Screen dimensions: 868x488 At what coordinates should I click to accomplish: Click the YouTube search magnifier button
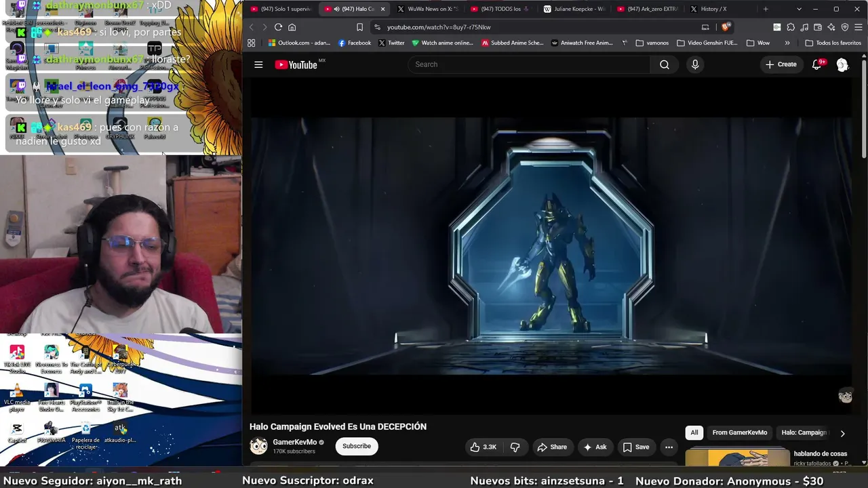(x=665, y=64)
